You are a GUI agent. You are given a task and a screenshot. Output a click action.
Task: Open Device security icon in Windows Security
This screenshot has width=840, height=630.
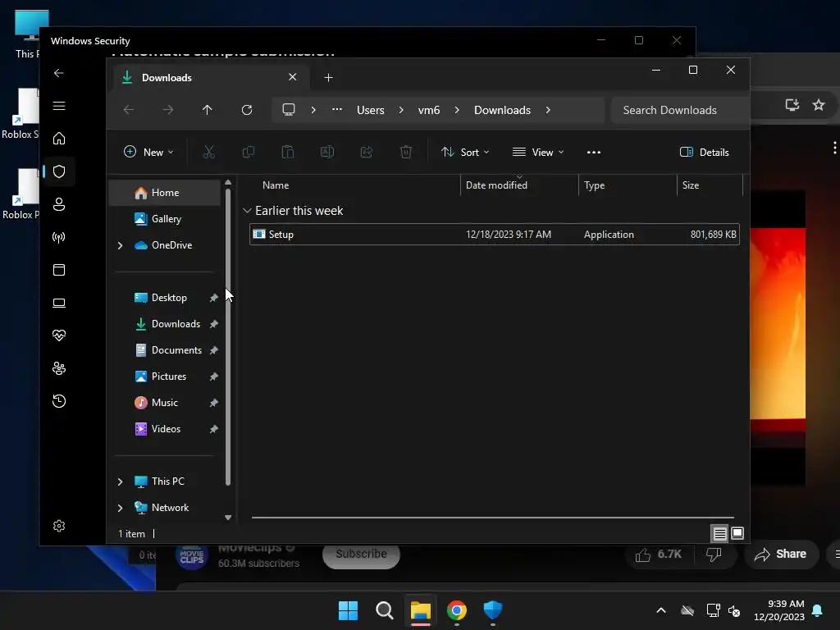click(x=59, y=303)
